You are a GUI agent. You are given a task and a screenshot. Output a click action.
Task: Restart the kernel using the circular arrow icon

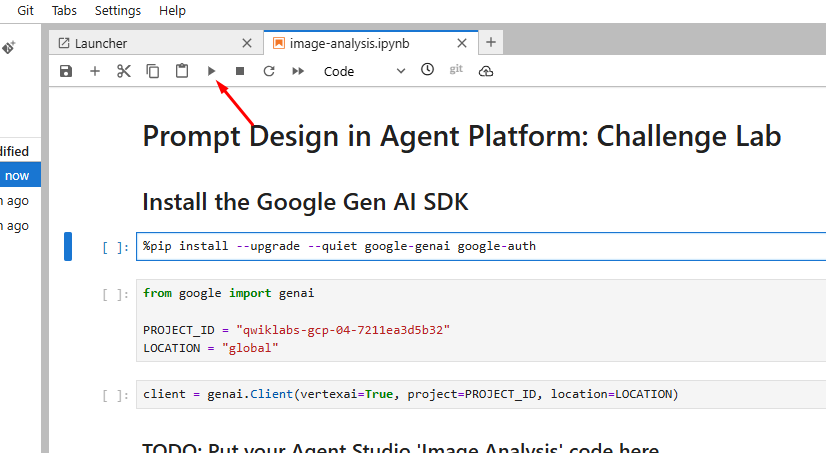(269, 71)
